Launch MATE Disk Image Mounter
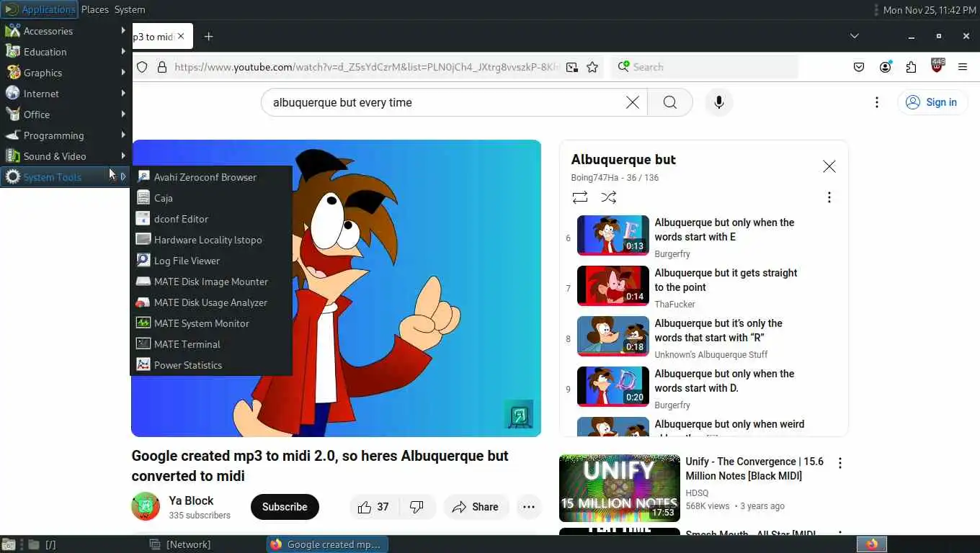The width and height of the screenshot is (980, 553). tap(210, 282)
